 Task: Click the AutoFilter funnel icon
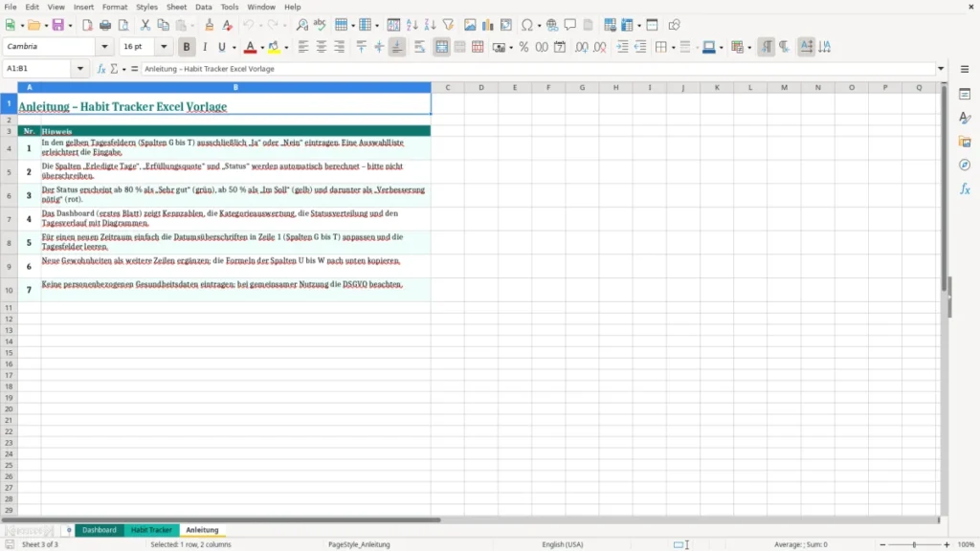click(448, 25)
